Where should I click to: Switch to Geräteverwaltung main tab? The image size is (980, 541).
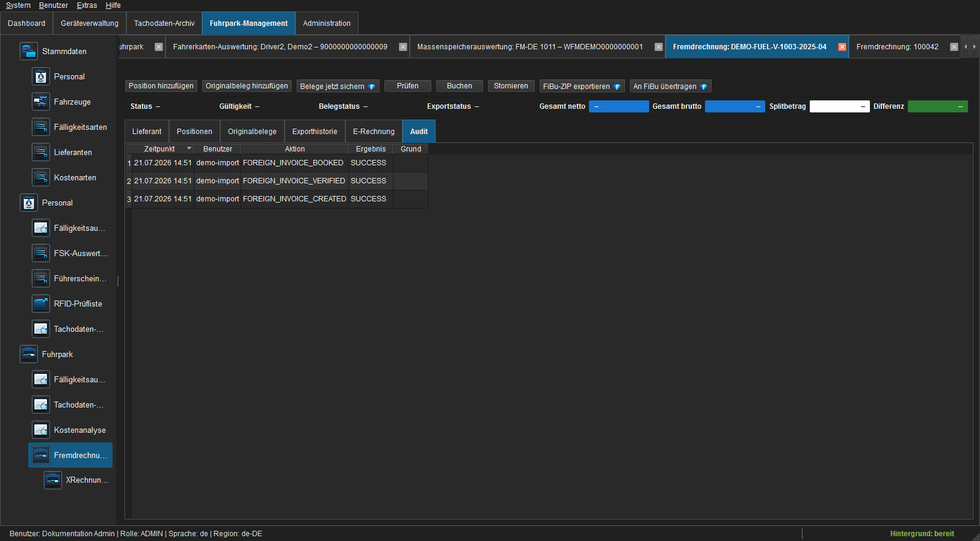tap(90, 23)
